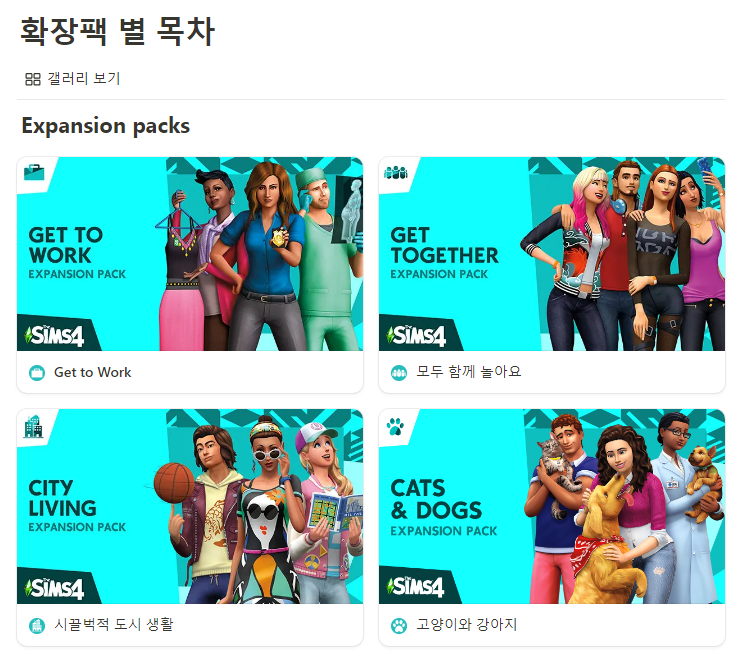Open the 시끌벅적 도시 생활 page link
Image resolution: width=737 pixels, height=651 pixels.
point(114,625)
